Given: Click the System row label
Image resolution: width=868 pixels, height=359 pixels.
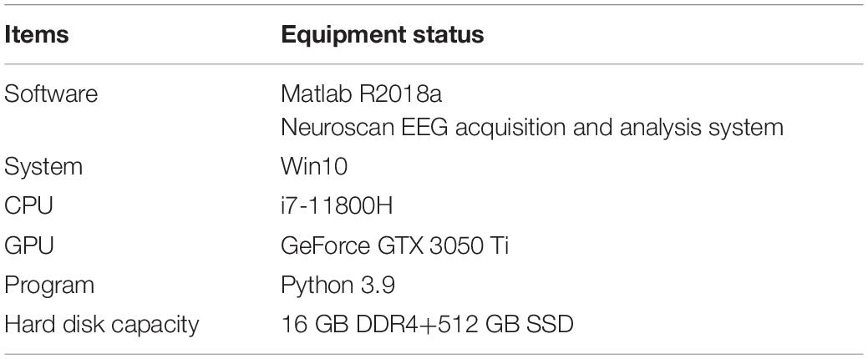Looking at the screenshot, I should click(x=43, y=166).
